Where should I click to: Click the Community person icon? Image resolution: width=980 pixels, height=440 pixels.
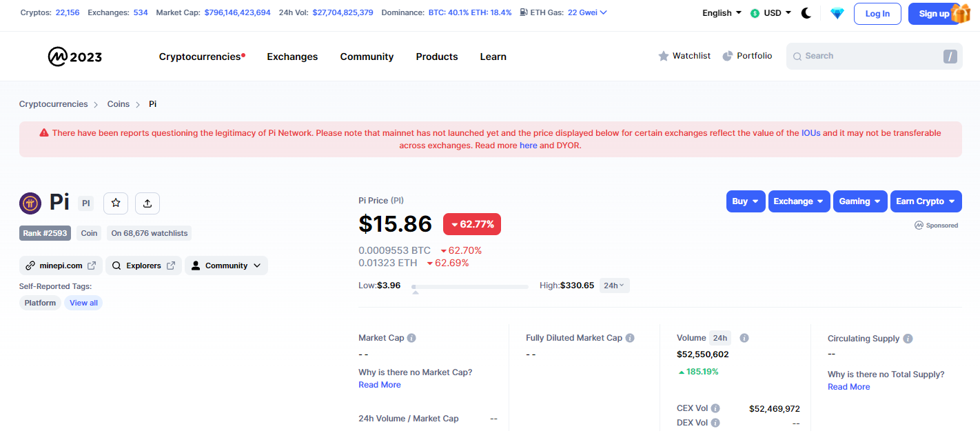coord(196,266)
